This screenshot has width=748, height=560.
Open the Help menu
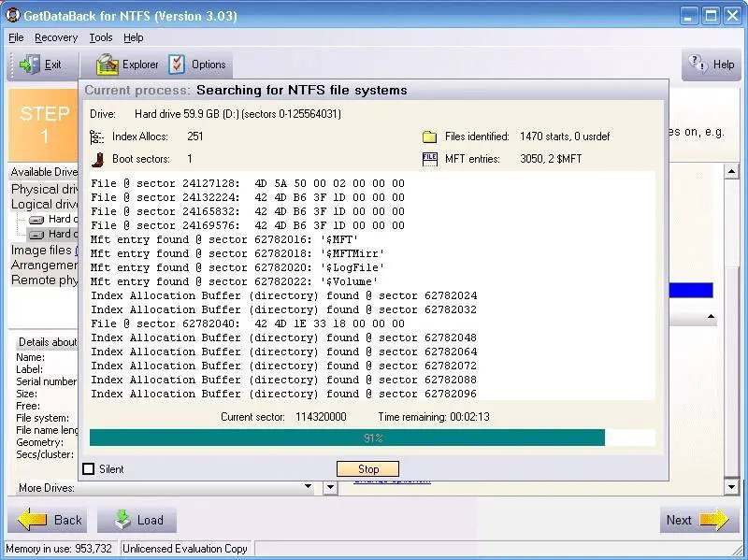pos(133,37)
